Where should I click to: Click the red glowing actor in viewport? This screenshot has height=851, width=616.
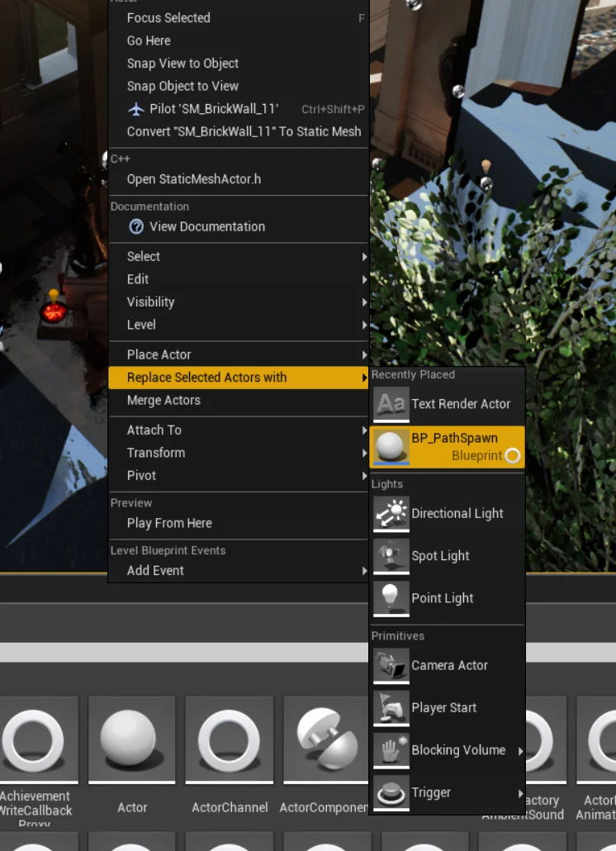54,311
